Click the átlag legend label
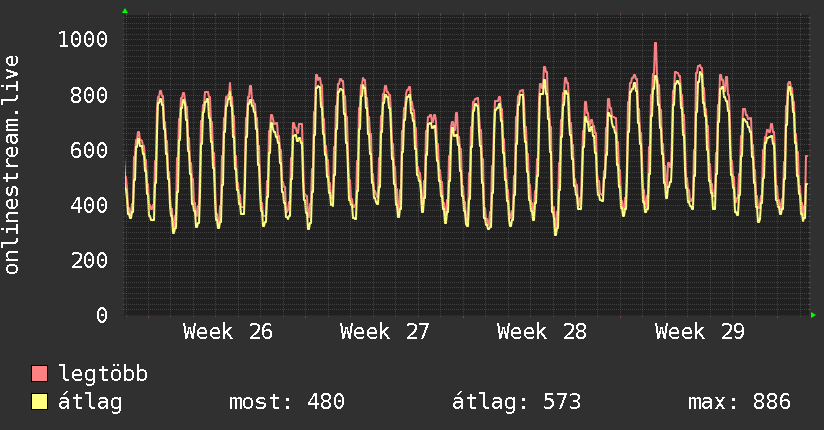824x430 pixels. 90,402
